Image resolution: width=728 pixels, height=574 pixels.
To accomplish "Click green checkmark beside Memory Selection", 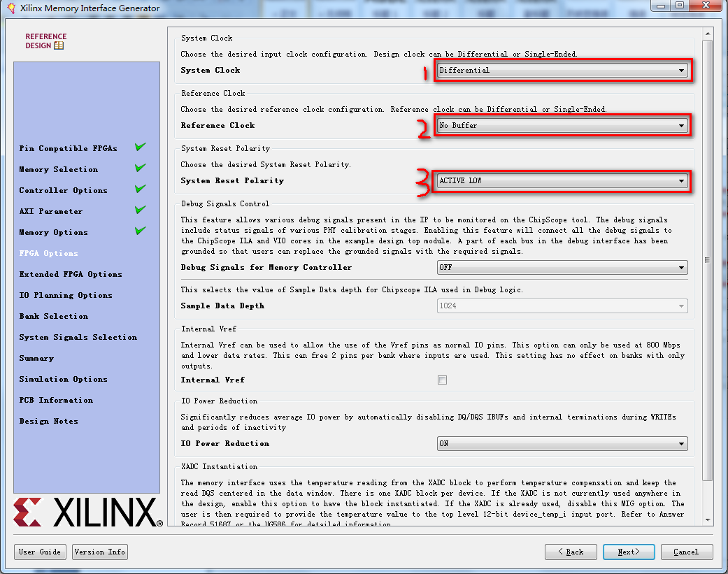I will [140, 168].
